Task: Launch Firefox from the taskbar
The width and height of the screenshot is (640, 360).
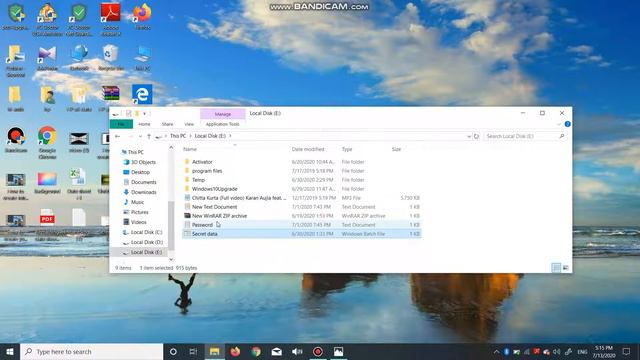Action: click(x=235, y=351)
